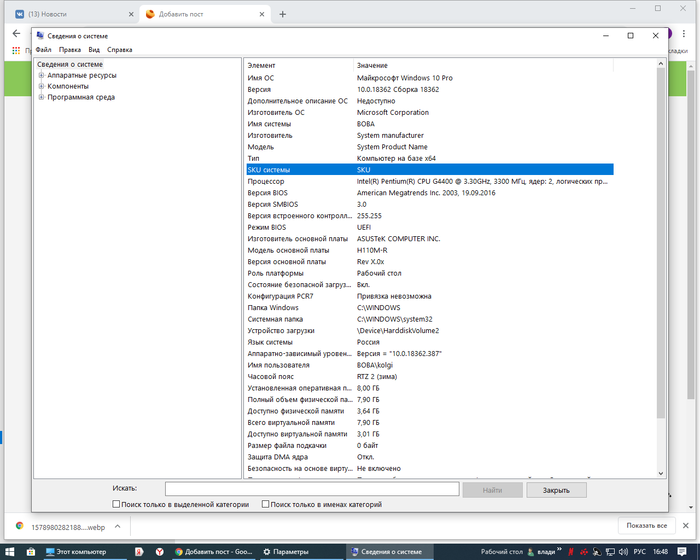Switch to the Добавить пост browser tab
The image size is (700, 560).
tap(205, 14)
